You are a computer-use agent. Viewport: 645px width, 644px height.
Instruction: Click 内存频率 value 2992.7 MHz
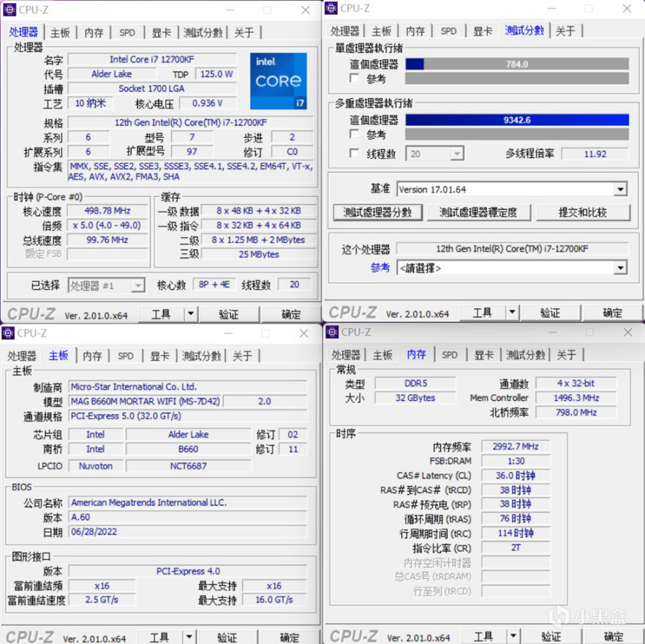pos(516,446)
